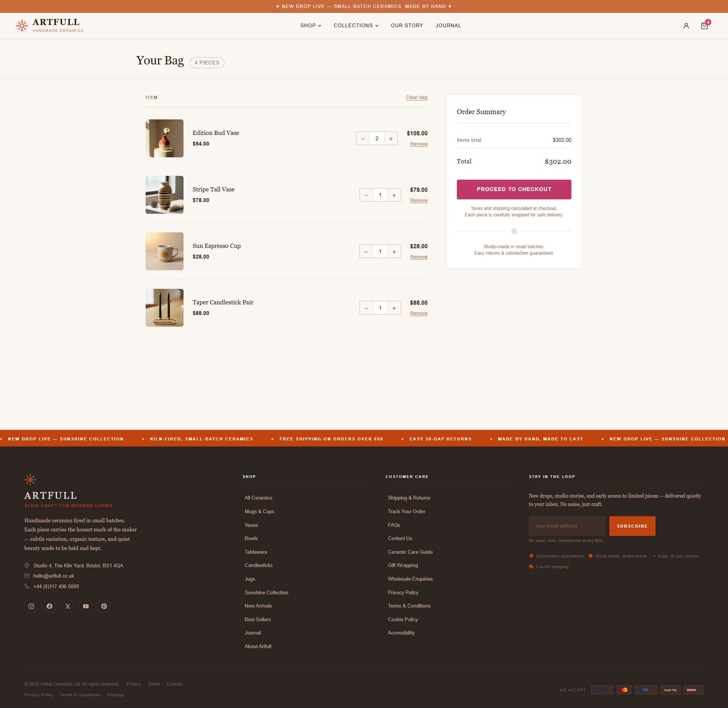This screenshot has height=708, width=728.
Task: Click the Klarna payment badge
Action: click(x=693, y=690)
